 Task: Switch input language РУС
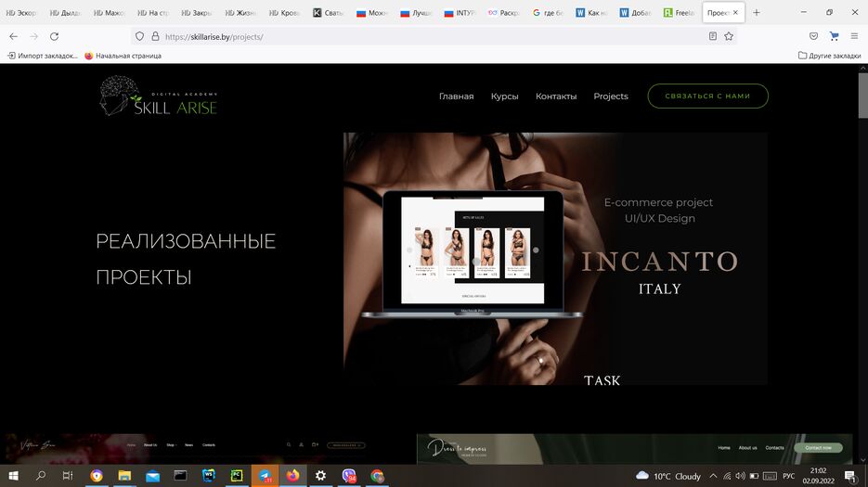[789, 476]
